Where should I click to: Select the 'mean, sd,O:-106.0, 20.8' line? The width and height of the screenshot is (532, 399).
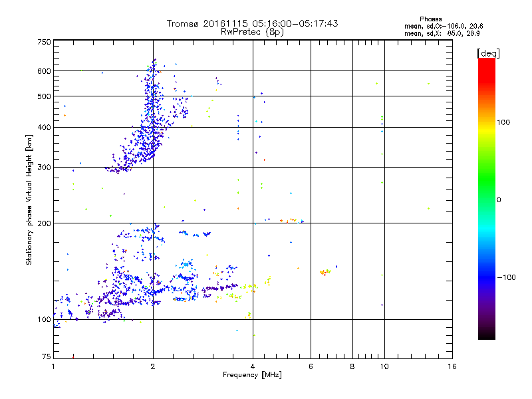[x=444, y=26]
